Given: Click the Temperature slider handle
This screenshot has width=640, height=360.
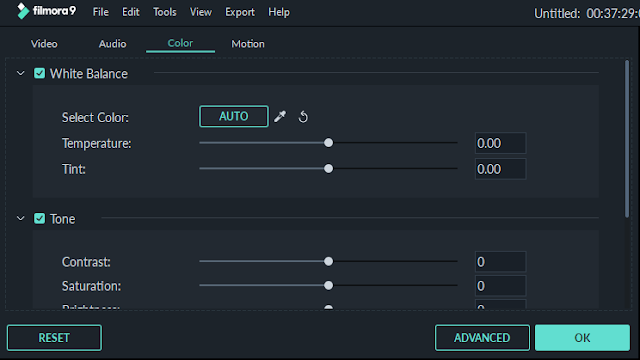Looking at the screenshot, I should [328, 143].
